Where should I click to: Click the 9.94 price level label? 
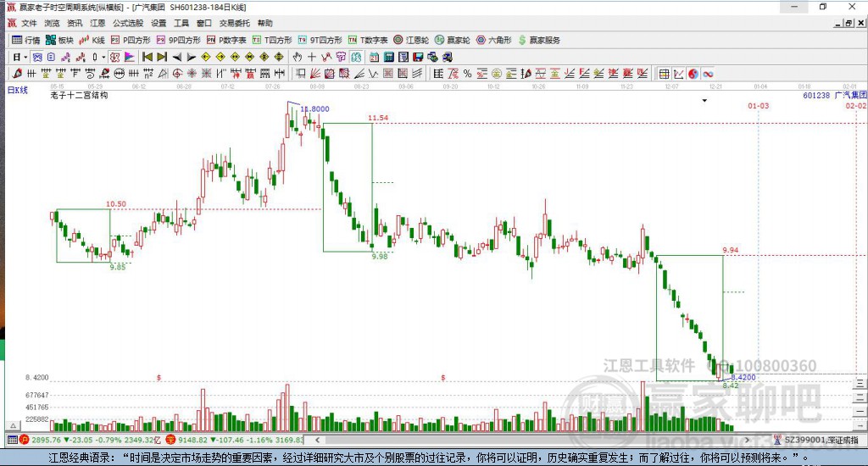pyautogui.click(x=731, y=250)
